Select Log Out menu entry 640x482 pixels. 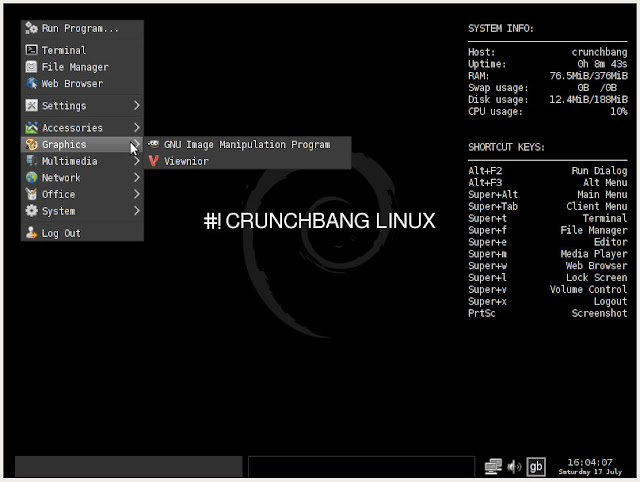(x=82, y=233)
